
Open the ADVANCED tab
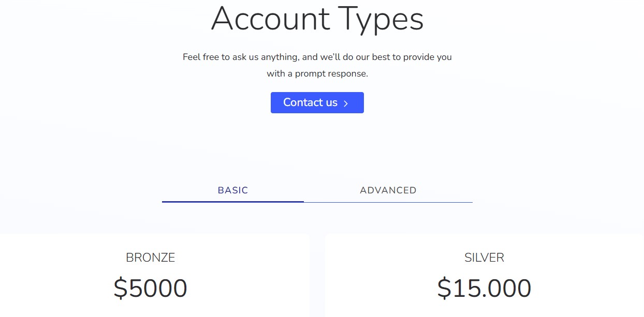pos(388,190)
